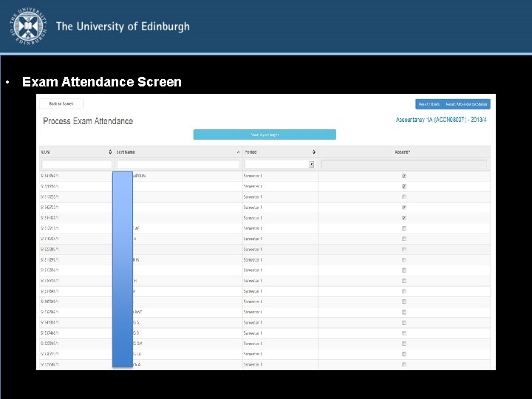Click the Back to Search button

[61, 104]
